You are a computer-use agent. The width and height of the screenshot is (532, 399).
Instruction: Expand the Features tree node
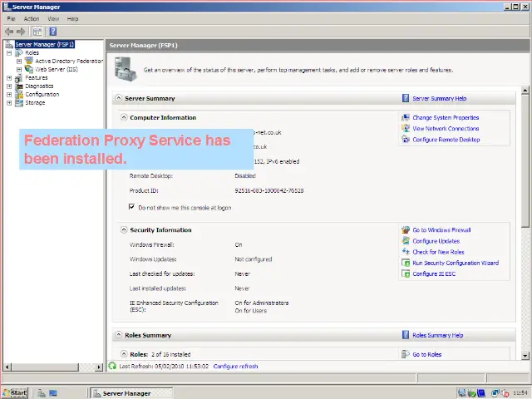pyautogui.click(x=9, y=78)
